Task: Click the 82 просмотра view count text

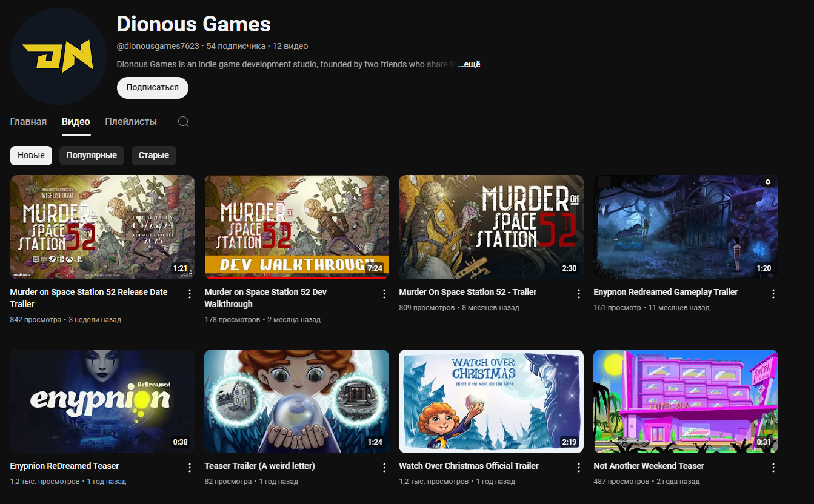Action: pyautogui.click(x=228, y=482)
